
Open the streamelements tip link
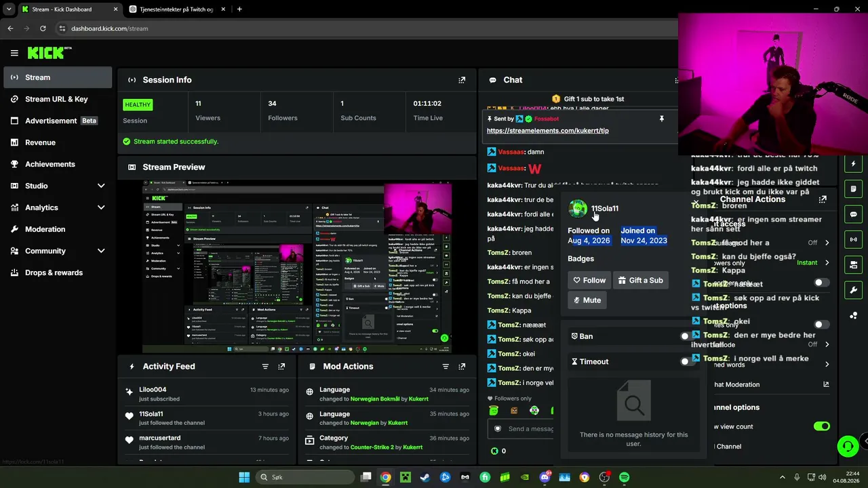[x=548, y=131]
